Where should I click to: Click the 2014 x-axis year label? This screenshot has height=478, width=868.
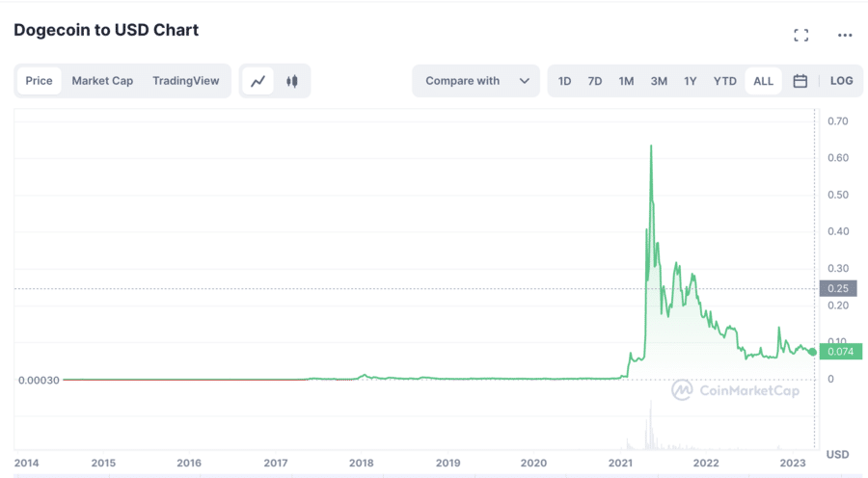click(26, 463)
